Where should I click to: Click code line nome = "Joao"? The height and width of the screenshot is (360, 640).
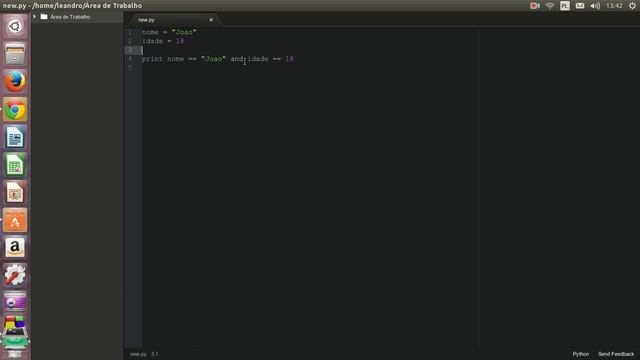(x=169, y=32)
